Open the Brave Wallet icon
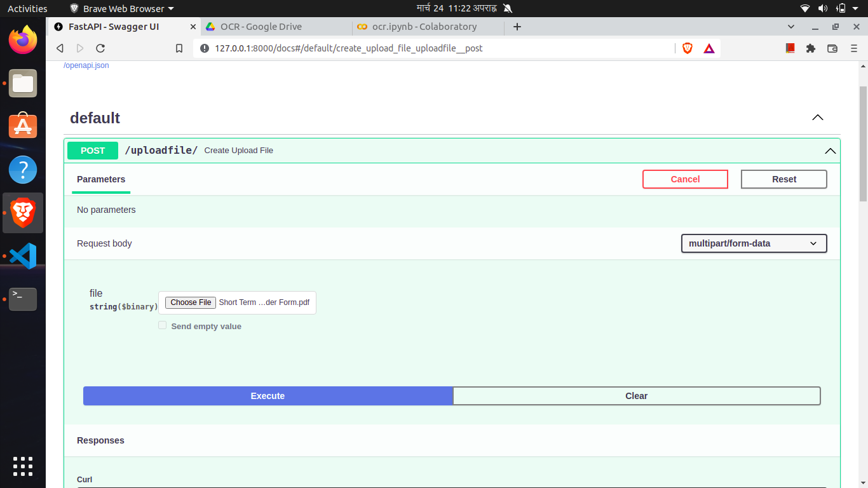 pos(832,48)
